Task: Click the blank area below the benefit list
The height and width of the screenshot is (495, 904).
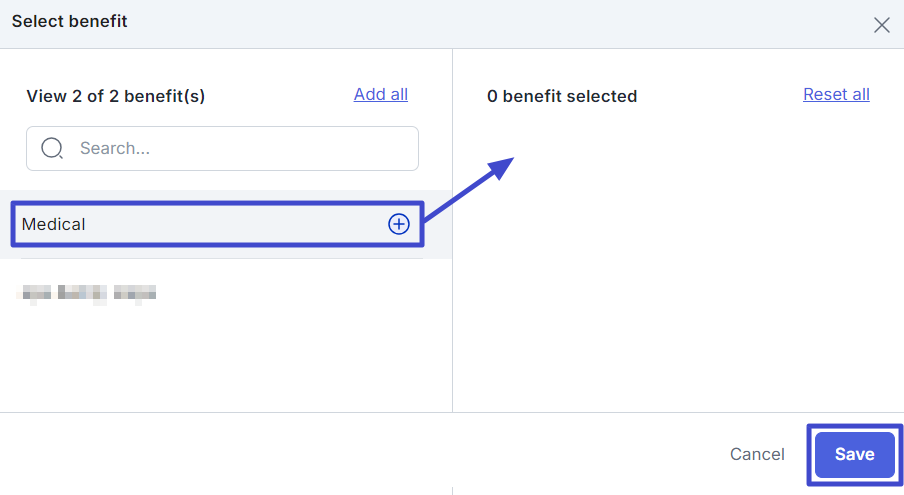Action: click(225, 365)
